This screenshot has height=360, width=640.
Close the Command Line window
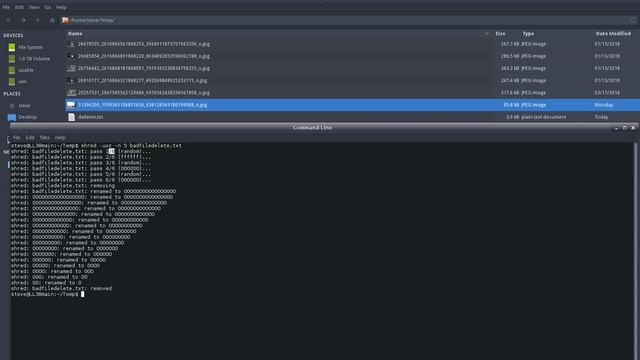point(633,128)
